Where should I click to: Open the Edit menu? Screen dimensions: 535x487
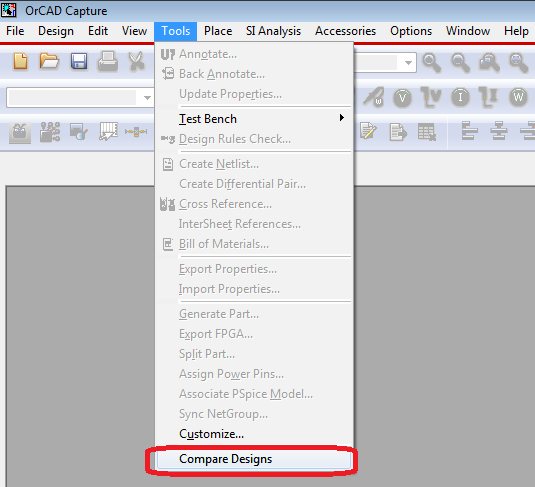click(98, 31)
